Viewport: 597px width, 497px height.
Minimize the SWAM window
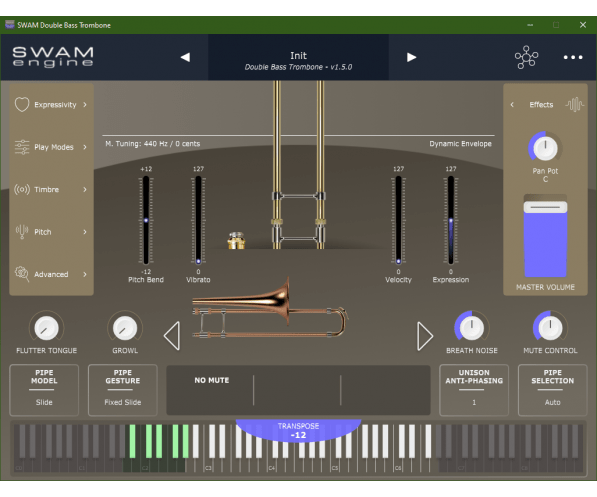tap(530, 25)
